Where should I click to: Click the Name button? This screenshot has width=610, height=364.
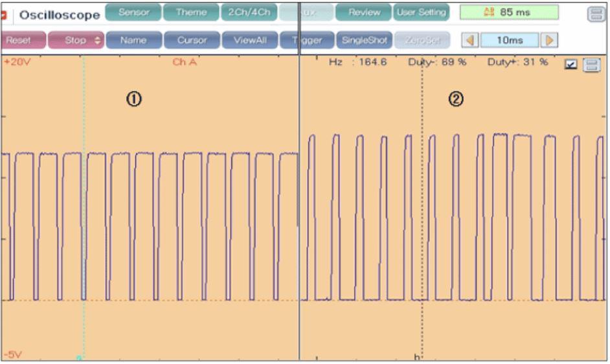(x=133, y=40)
